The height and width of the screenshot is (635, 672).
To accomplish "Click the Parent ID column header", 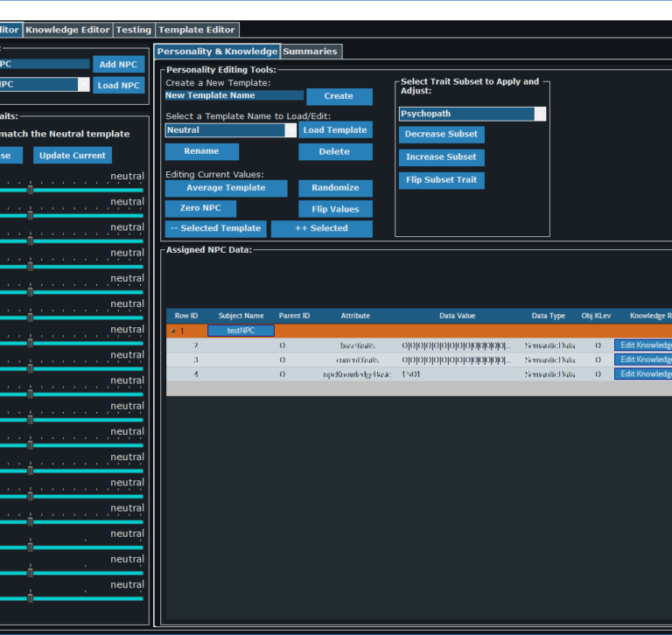I will pos(294,317).
